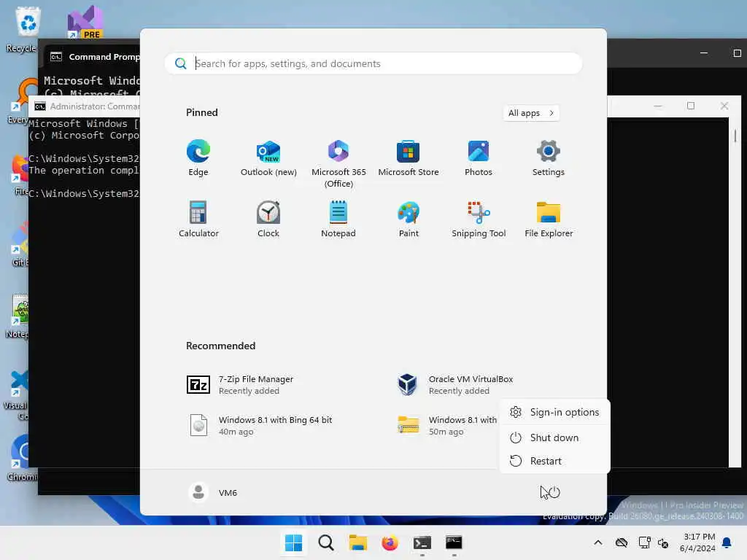Select the Visual Studio PRE desktop shortcut
This screenshot has height=560, width=747.
86,22
